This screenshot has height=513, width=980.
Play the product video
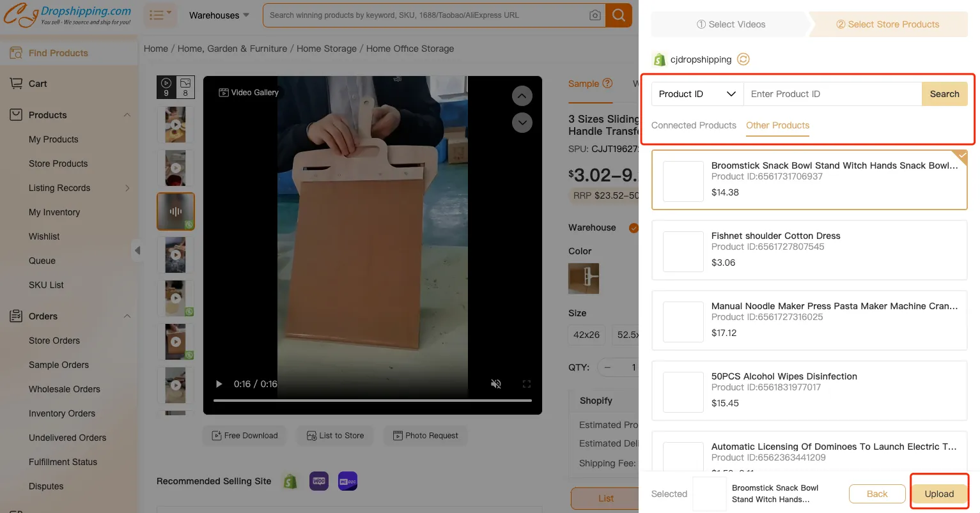coord(219,384)
